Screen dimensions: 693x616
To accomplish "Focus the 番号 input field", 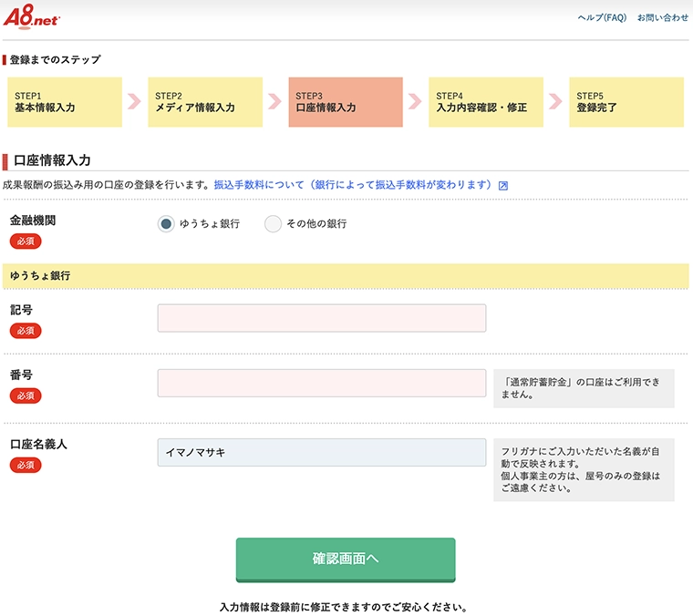I will [x=322, y=383].
